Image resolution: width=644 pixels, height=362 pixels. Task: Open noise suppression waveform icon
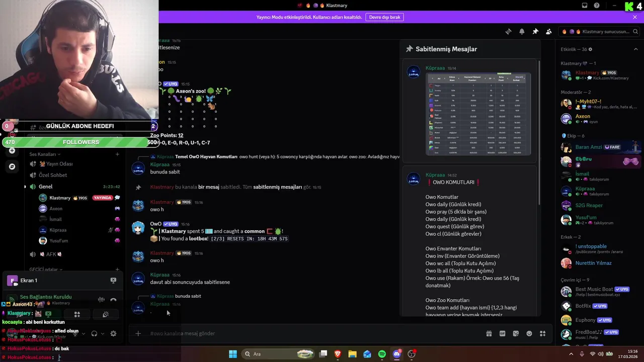point(101,300)
